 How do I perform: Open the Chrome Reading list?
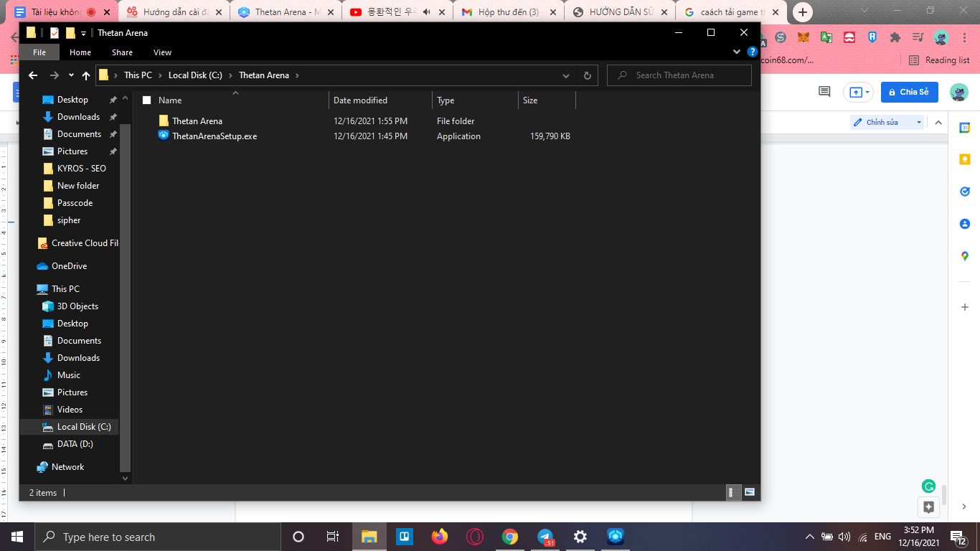point(939,60)
